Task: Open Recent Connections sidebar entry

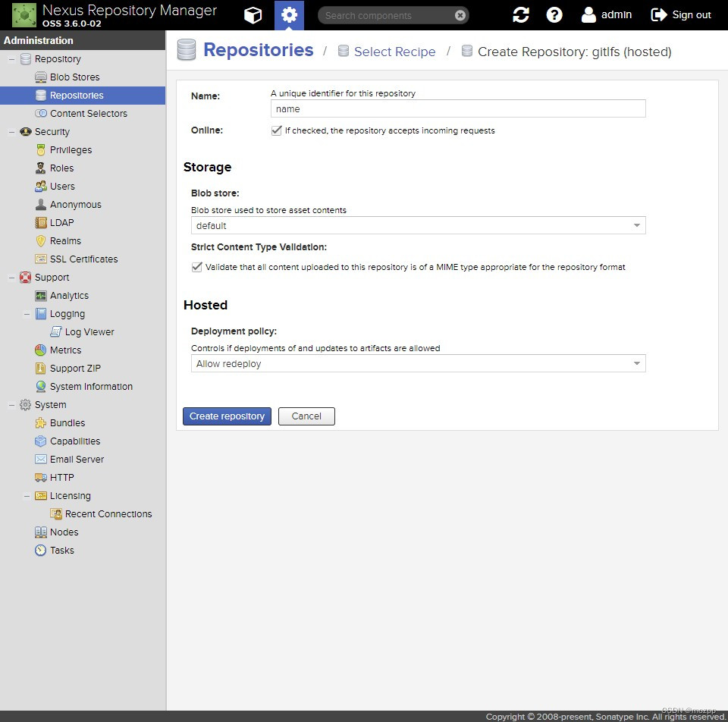Action: coord(83,514)
